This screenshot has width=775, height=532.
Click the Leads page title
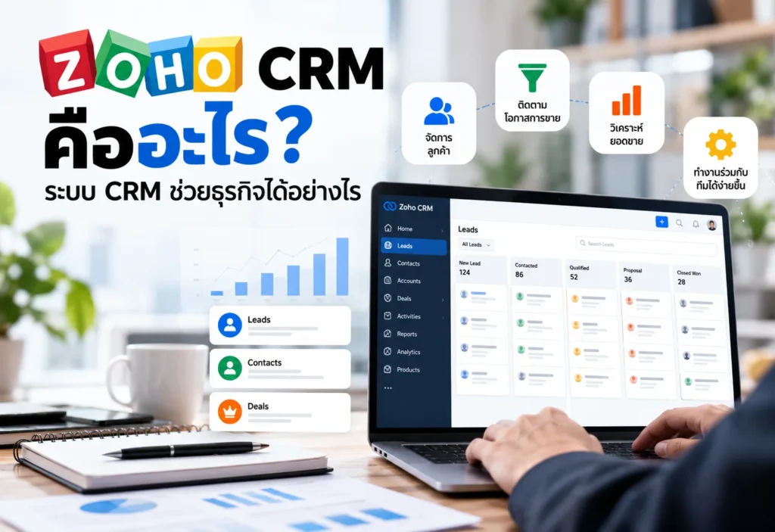pyautogui.click(x=468, y=229)
